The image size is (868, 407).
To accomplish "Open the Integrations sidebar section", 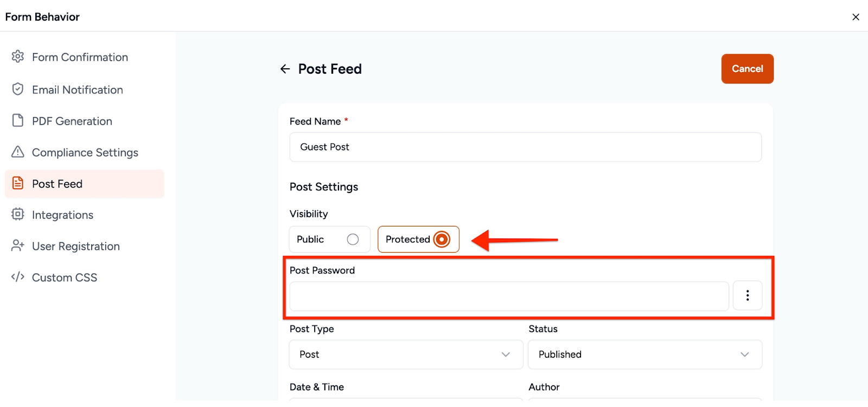I will click(62, 215).
